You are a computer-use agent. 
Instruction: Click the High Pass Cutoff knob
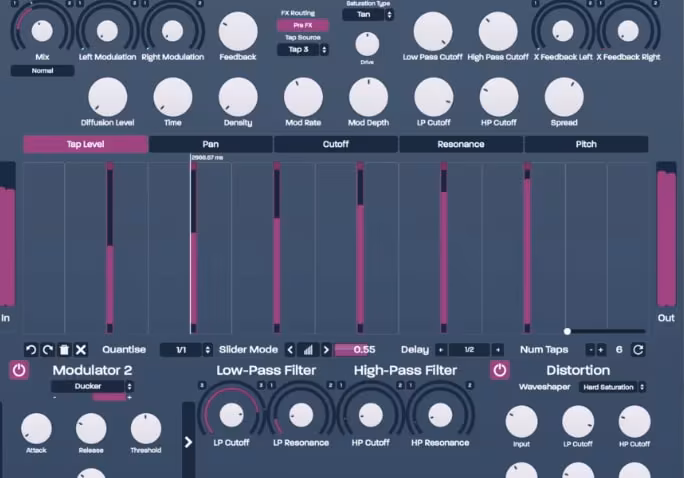pos(498,31)
